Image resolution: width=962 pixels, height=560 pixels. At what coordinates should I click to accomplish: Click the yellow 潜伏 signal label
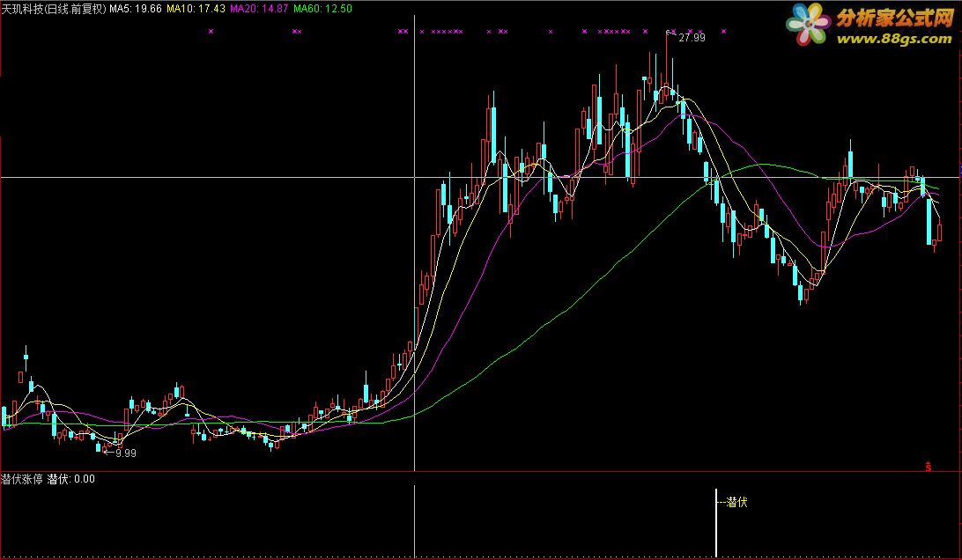click(736, 503)
